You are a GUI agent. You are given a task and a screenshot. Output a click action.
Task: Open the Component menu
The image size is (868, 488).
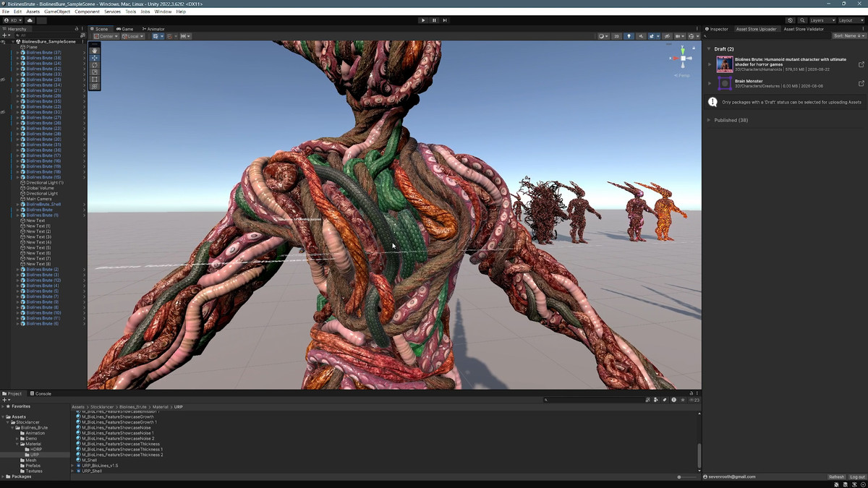[88, 12]
